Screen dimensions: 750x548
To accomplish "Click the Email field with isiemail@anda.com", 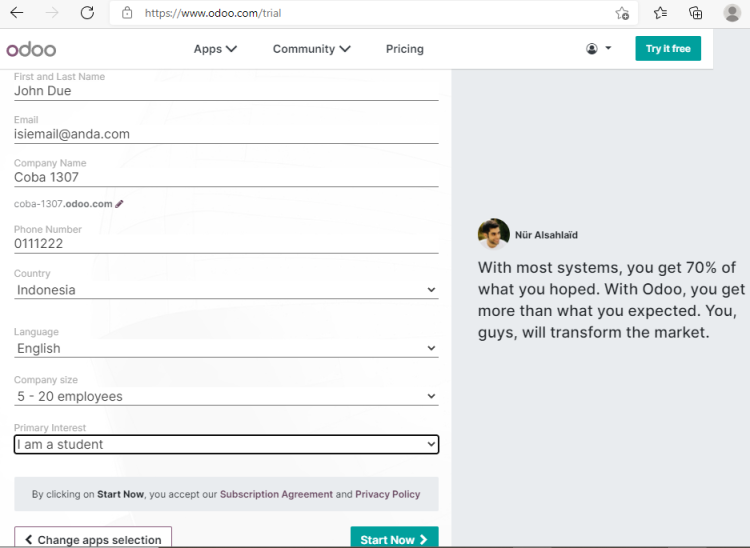I will (226, 134).
